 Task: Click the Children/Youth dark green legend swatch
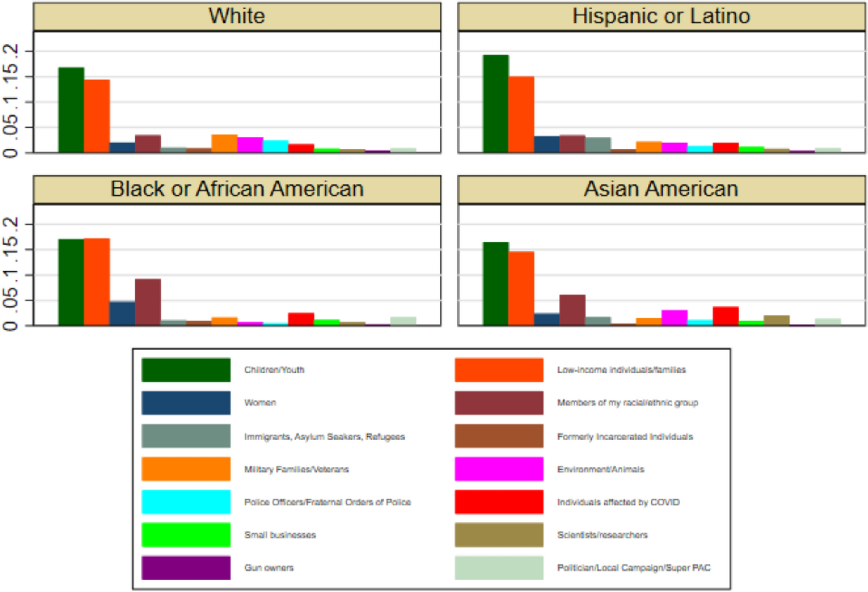186,370
